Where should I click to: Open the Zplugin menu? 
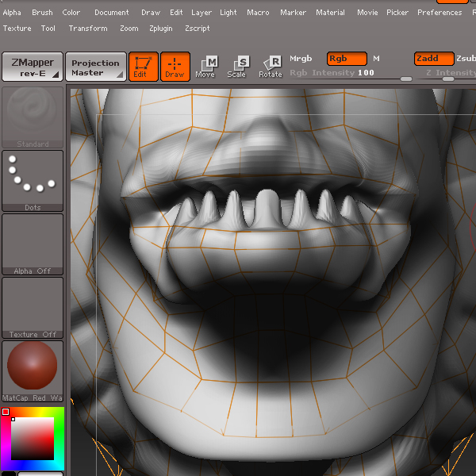point(160,29)
